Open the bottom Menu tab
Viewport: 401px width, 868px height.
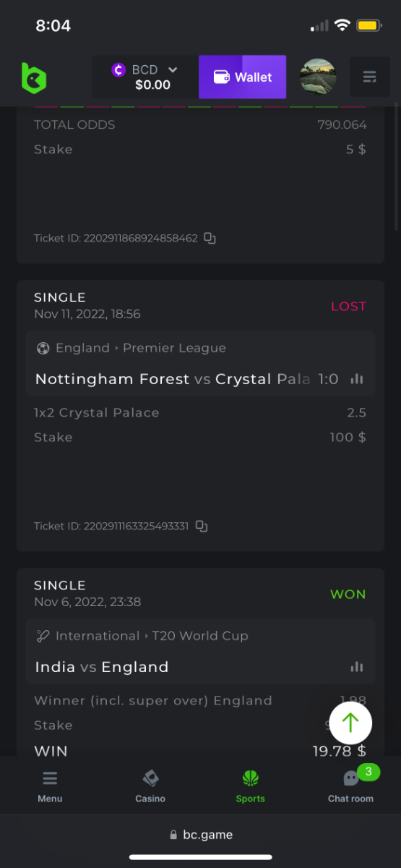(x=50, y=786)
